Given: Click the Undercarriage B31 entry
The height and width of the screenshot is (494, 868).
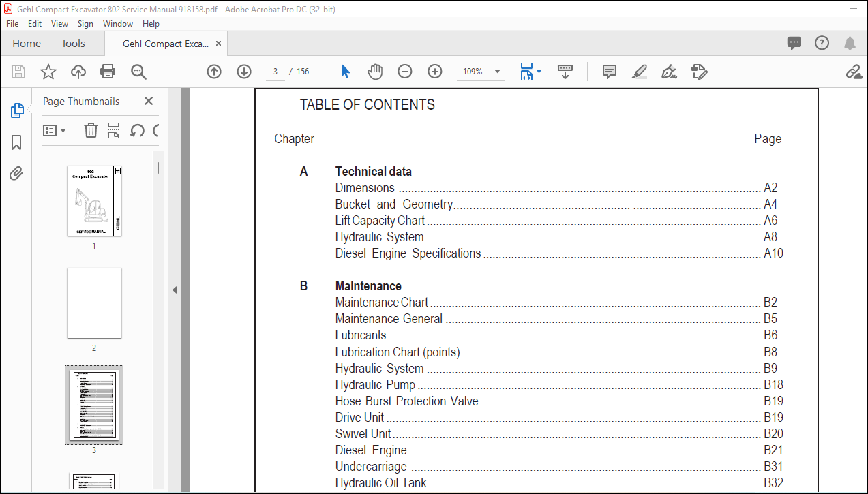Looking at the screenshot, I should tap(559, 467).
